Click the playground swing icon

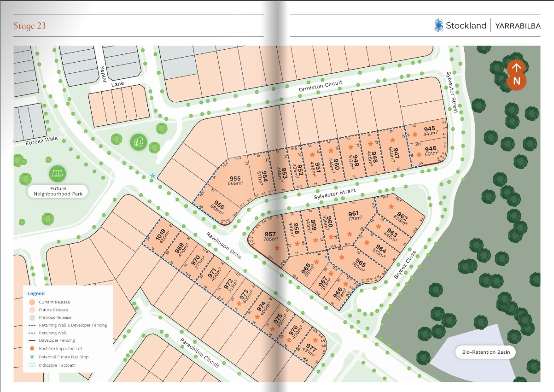58,174
